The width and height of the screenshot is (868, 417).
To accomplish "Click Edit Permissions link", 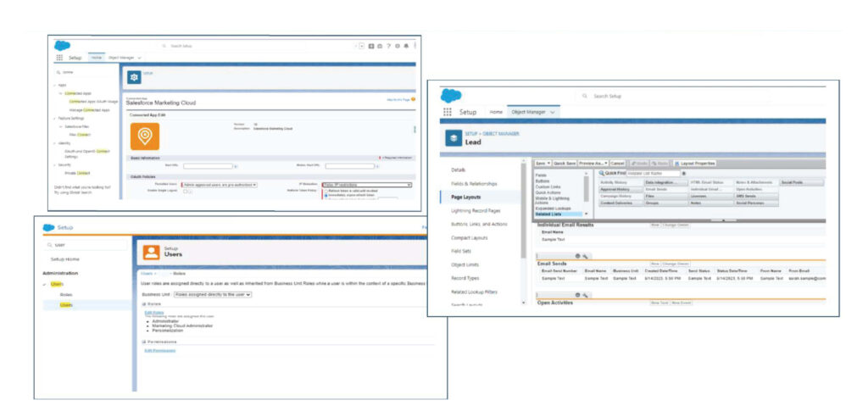I will coord(160,351).
